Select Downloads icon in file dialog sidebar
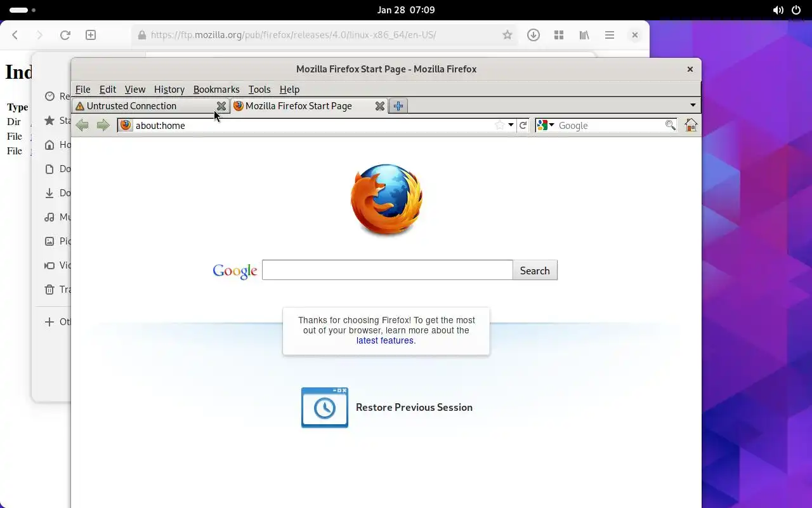This screenshot has width=812, height=508. tap(49, 193)
